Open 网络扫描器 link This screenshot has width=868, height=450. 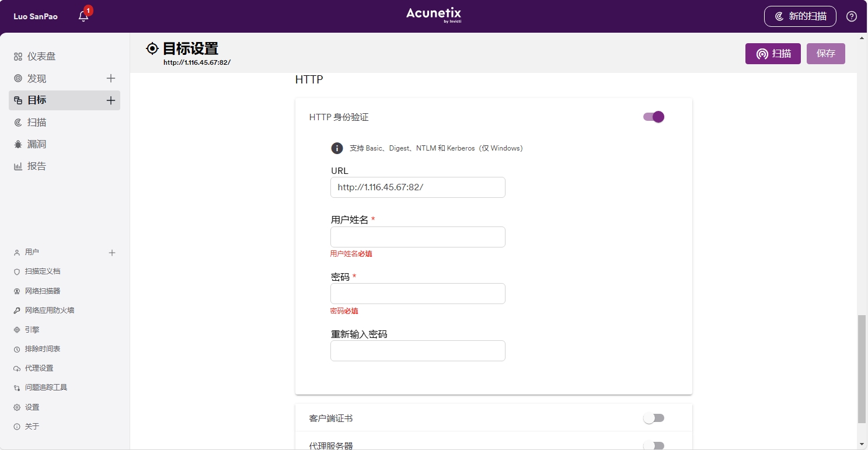pyautogui.click(x=43, y=291)
